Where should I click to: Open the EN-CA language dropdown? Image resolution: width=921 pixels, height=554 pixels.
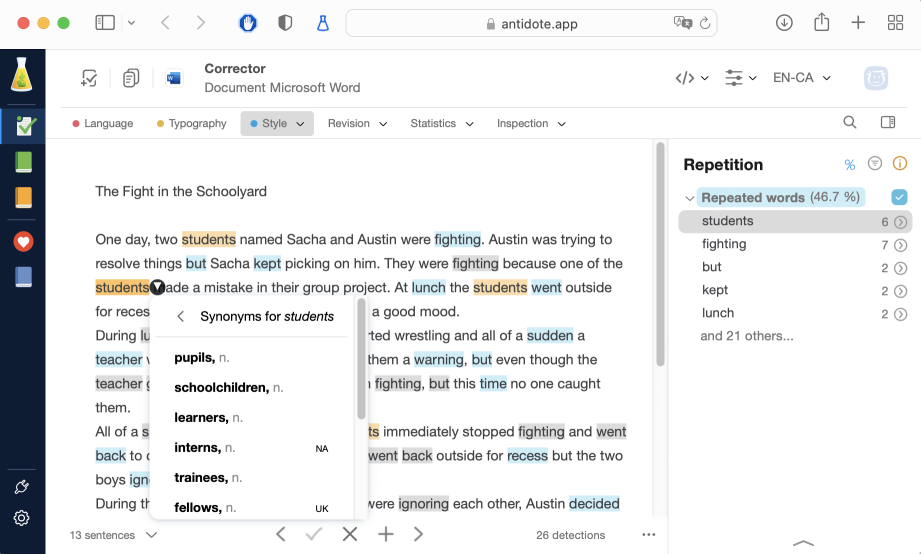[x=802, y=78]
